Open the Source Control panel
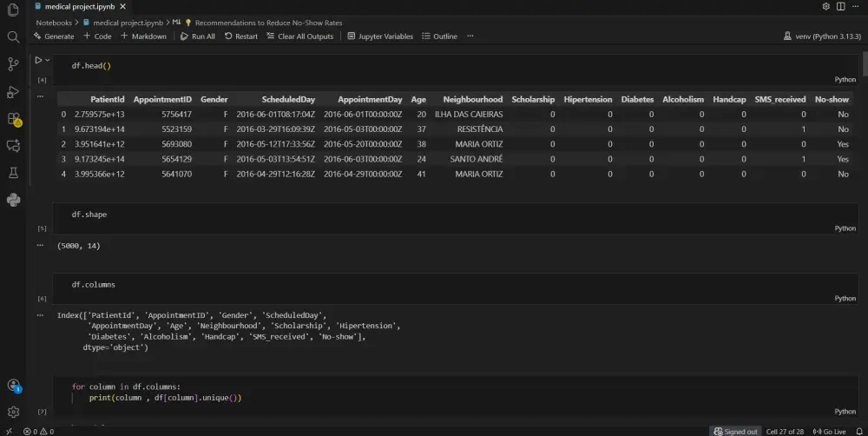 tap(13, 64)
